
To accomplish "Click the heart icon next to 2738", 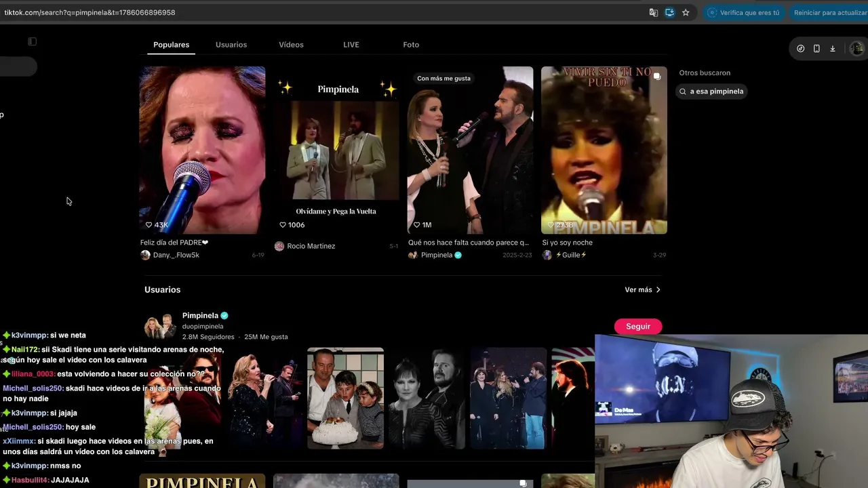I will [551, 225].
